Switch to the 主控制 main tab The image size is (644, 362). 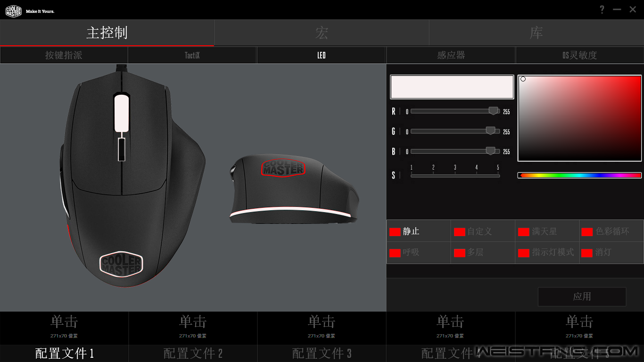pos(107,33)
